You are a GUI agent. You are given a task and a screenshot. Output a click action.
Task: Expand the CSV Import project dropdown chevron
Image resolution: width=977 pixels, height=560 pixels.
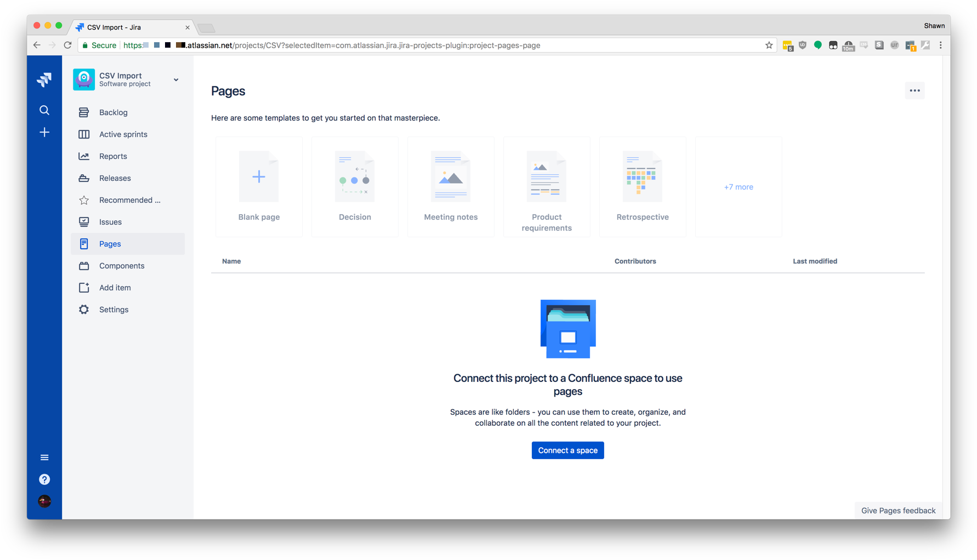(x=176, y=80)
